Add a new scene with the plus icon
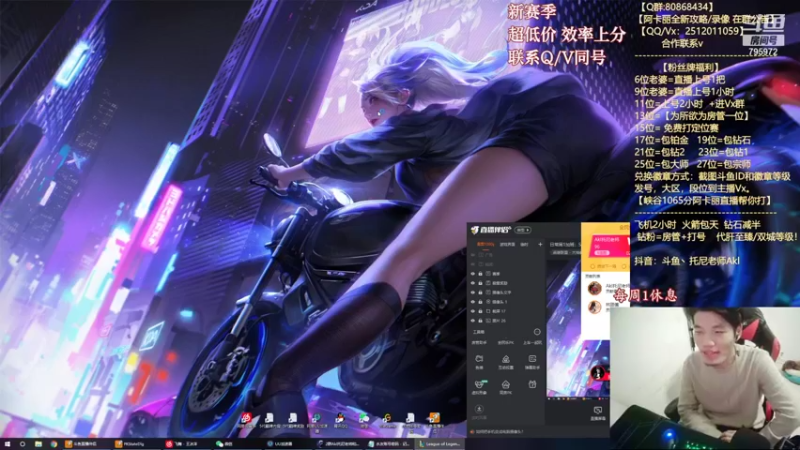The width and height of the screenshot is (800, 450). (540, 244)
